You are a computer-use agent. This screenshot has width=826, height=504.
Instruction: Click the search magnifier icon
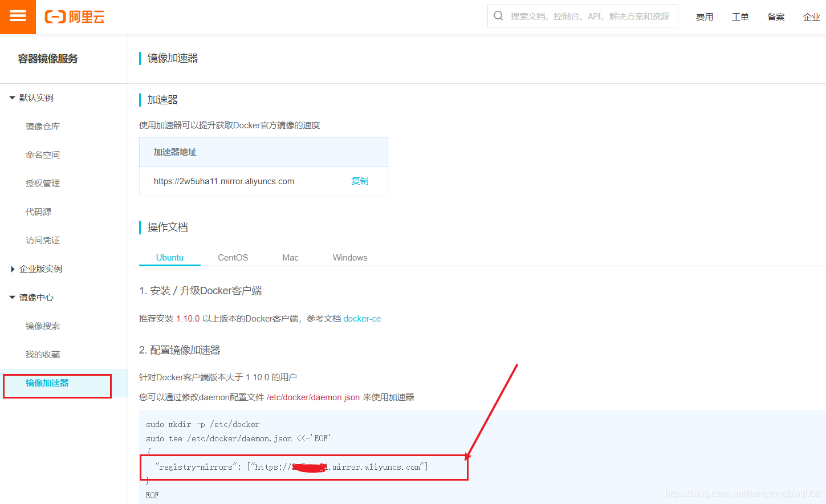click(x=498, y=16)
